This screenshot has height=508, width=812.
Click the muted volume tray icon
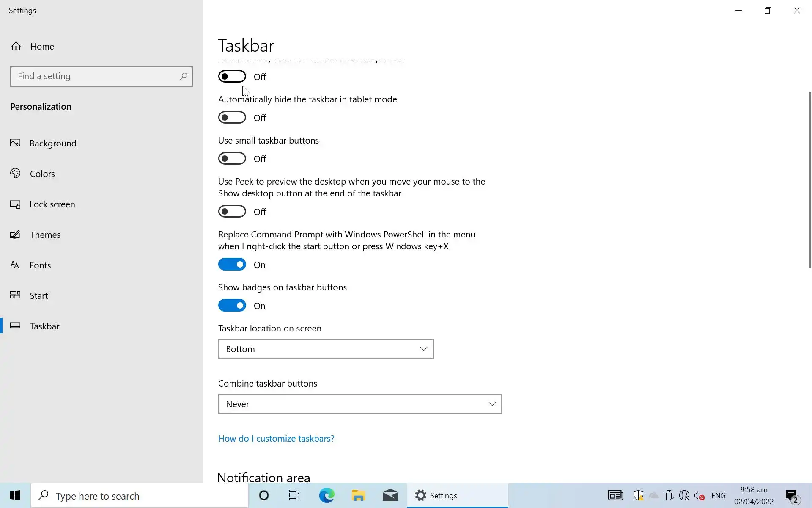click(699, 495)
